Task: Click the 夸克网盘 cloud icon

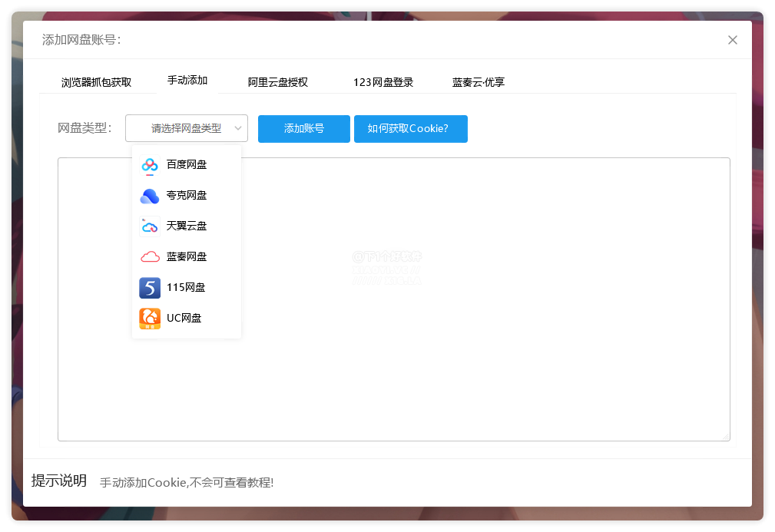Action: (149, 195)
